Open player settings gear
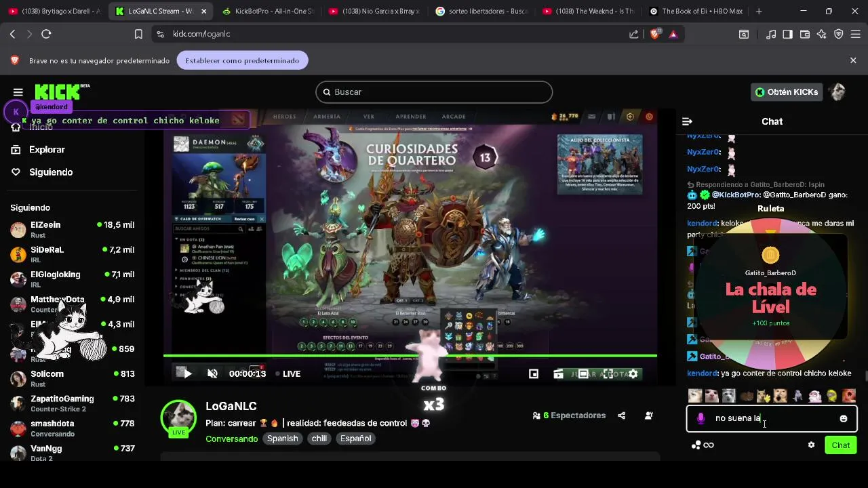 pos(633,373)
